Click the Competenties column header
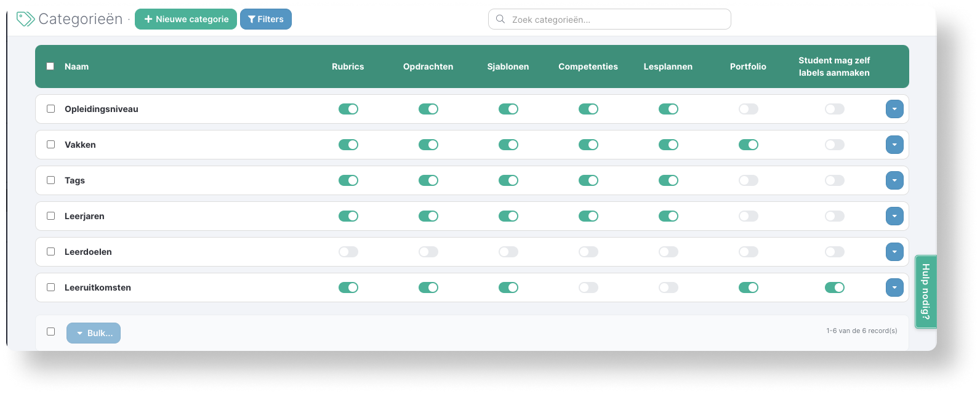 tap(588, 66)
